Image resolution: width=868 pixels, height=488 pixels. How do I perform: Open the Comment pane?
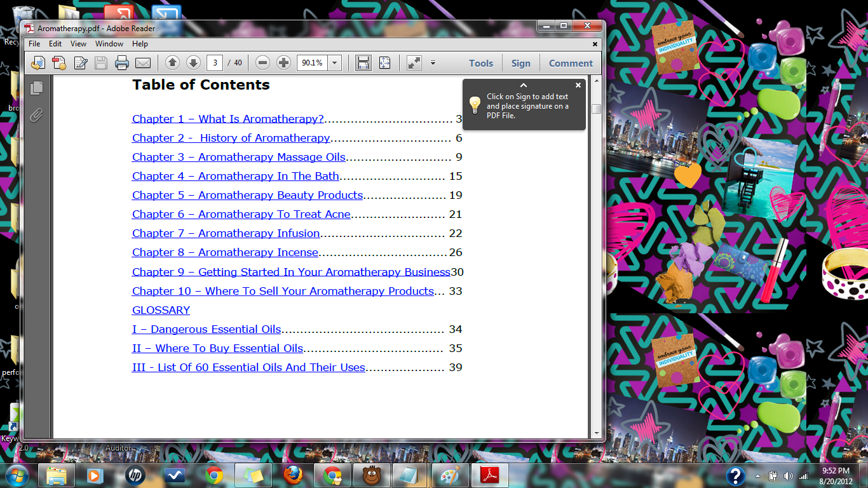pyautogui.click(x=571, y=63)
